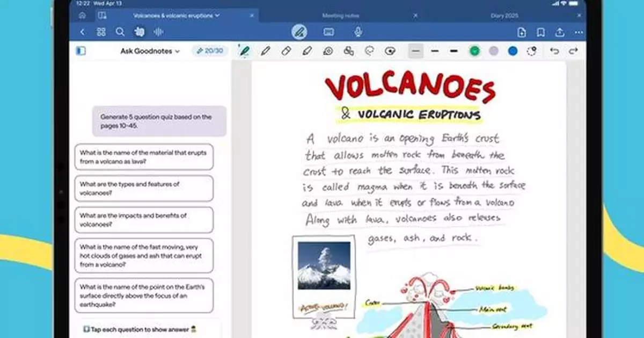Click the 'Generate 5 question quiz' prompt bubble

[x=159, y=121]
